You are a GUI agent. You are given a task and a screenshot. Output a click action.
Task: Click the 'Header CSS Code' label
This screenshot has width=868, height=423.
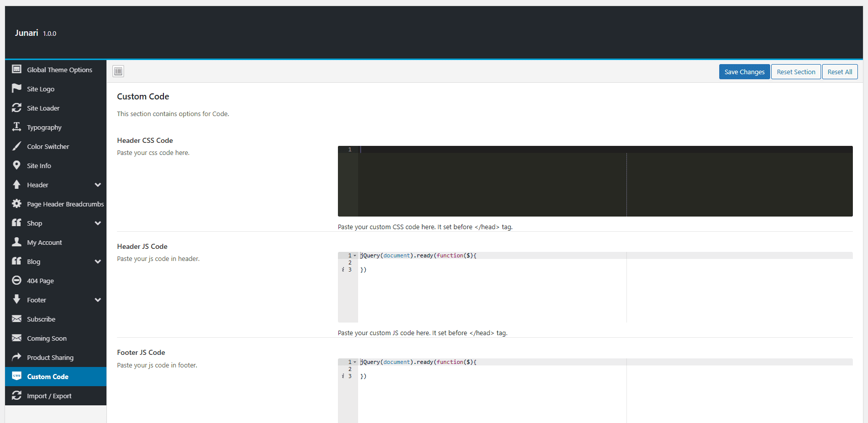point(145,140)
